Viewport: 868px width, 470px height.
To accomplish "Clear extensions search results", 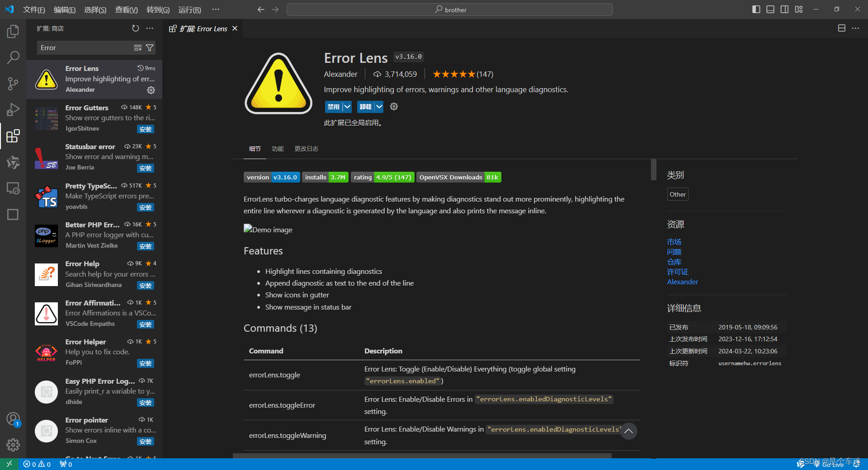I will click(x=138, y=48).
